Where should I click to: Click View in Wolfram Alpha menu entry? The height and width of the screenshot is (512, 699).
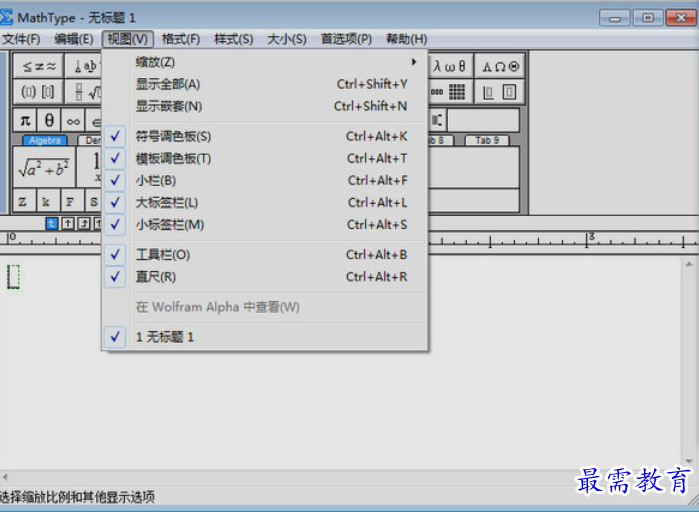click(x=266, y=307)
